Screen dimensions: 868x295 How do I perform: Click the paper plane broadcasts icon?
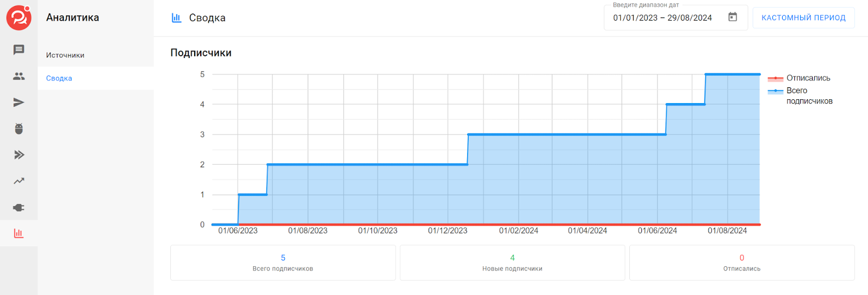pos(19,102)
